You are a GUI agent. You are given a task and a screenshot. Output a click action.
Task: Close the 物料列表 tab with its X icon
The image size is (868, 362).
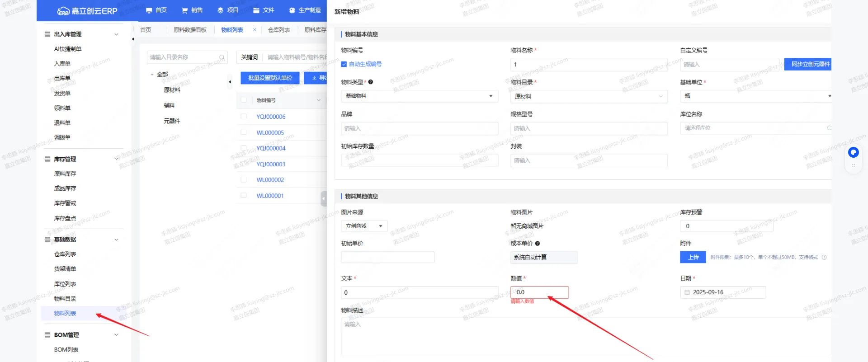(x=255, y=30)
